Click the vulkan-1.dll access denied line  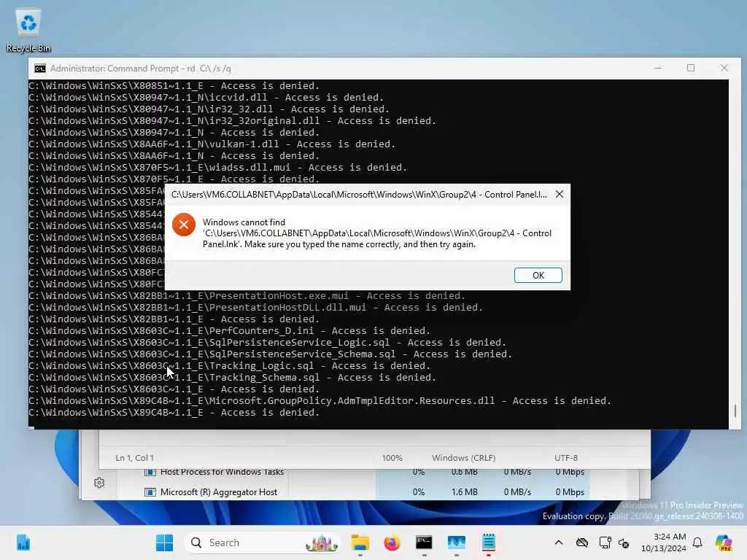212,144
